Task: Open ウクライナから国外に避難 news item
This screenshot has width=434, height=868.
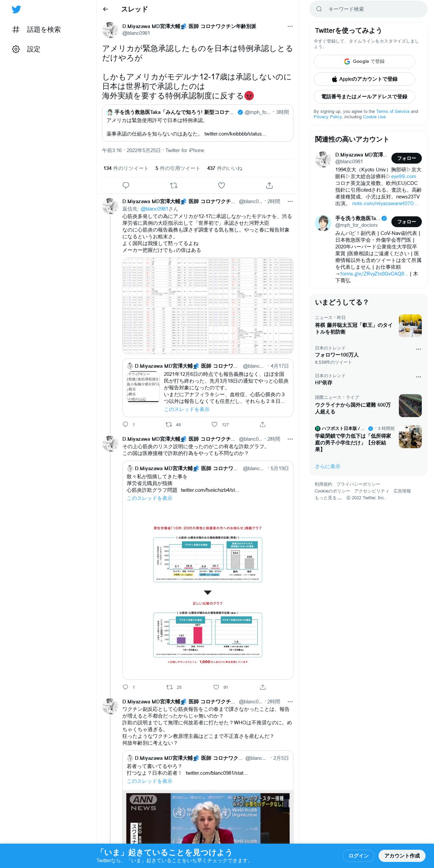Action: coord(368,405)
